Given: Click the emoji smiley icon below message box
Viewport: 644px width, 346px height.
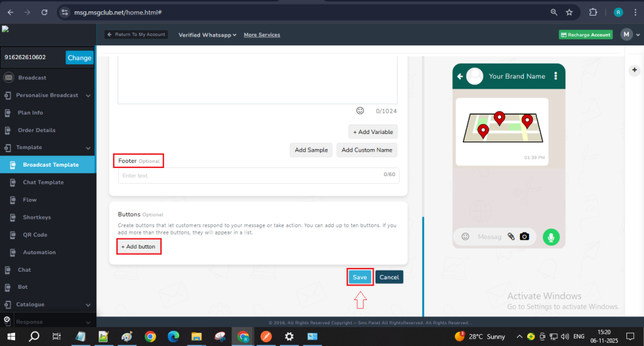Looking at the screenshot, I should (x=360, y=111).
